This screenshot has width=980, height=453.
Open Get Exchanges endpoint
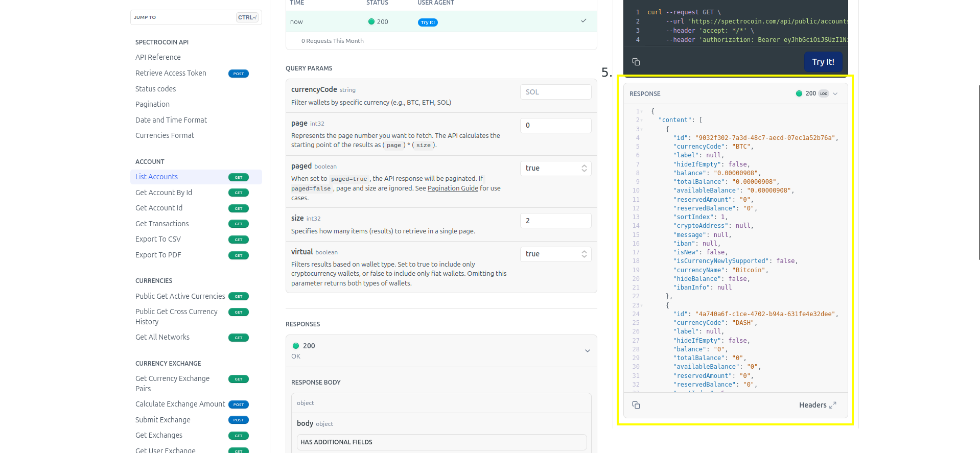(159, 435)
